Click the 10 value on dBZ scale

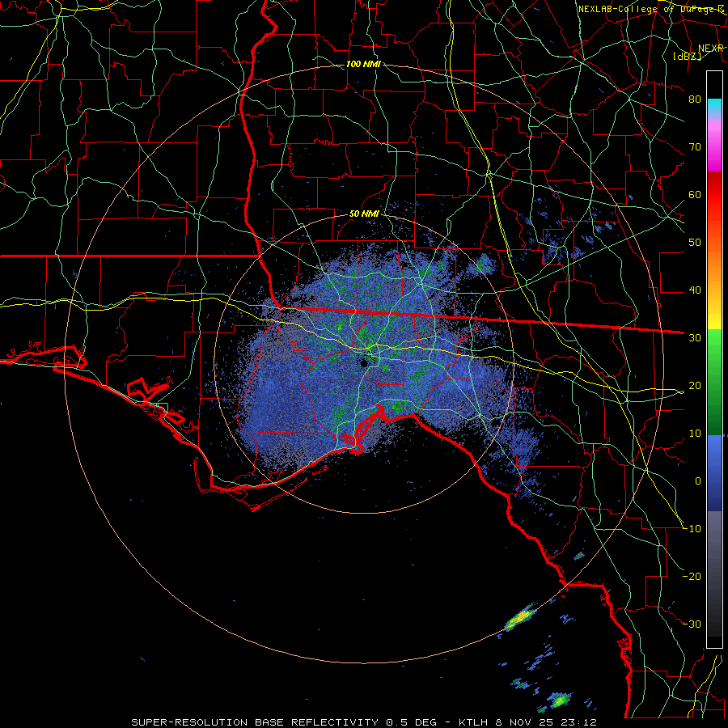click(x=695, y=434)
